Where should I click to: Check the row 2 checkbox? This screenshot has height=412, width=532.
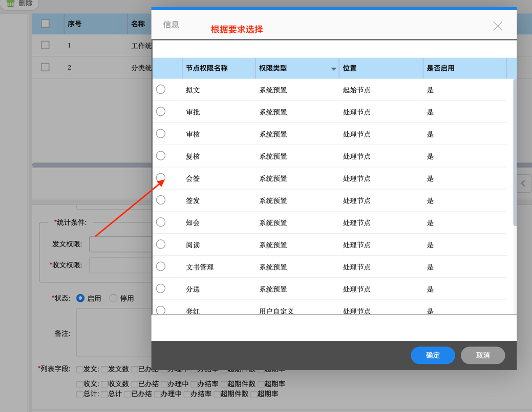45,67
